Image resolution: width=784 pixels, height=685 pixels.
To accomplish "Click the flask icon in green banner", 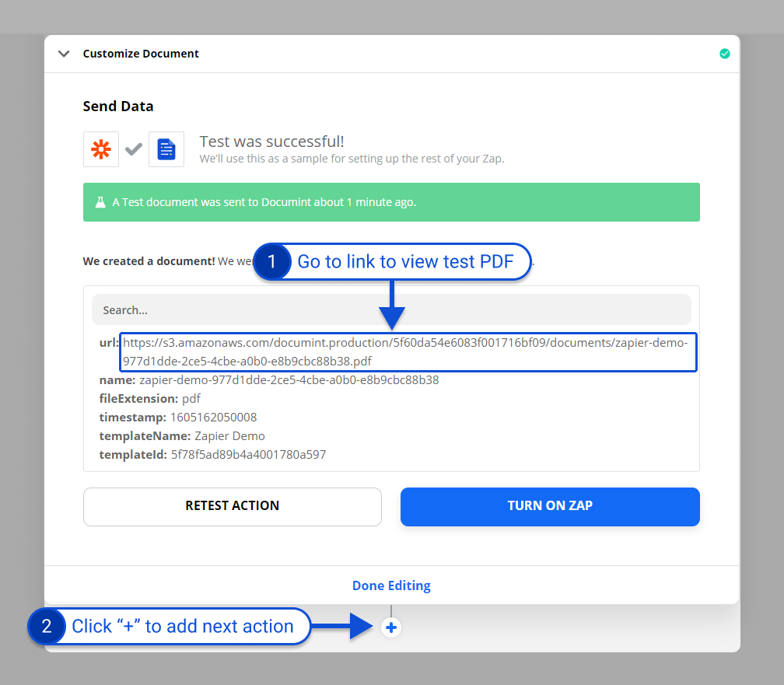I will [100, 202].
